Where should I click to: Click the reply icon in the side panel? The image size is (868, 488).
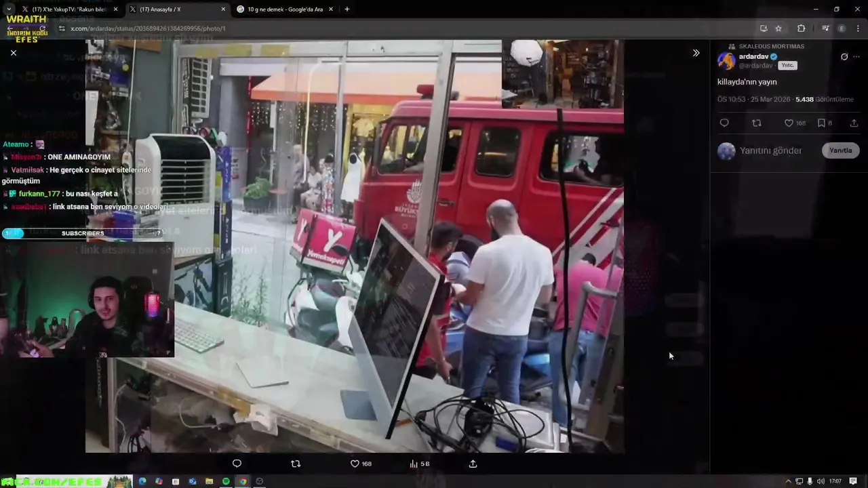click(x=724, y=123)
